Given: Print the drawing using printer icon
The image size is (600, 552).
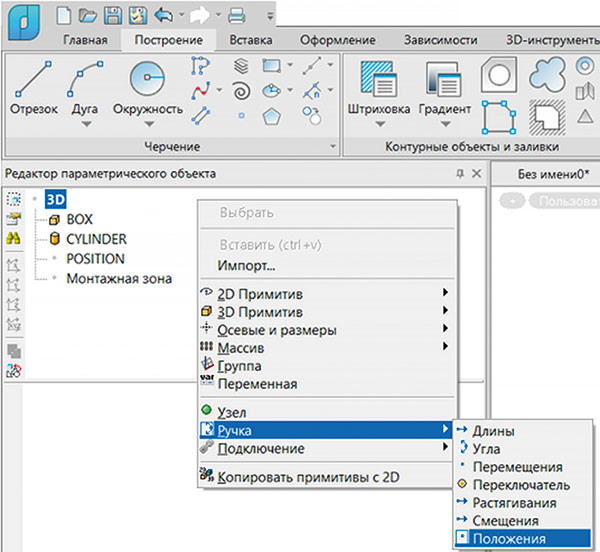Looking at the screenshot, I should tap(236, 16).
